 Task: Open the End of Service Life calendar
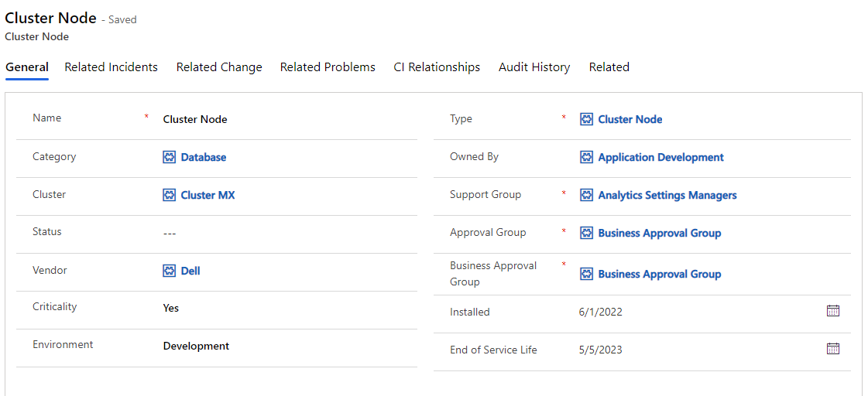click(x=833, y=349)
